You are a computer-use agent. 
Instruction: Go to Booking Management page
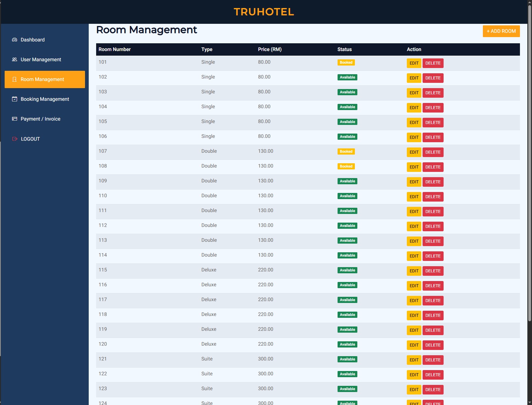point(45,99)
